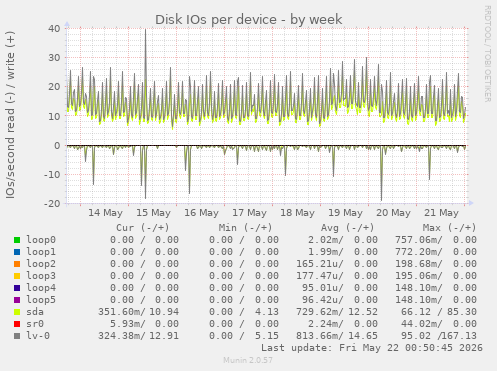Click lv-0 Max value '95.02 /167.13'
Viewport: 497px width, 371px height.
439,336
